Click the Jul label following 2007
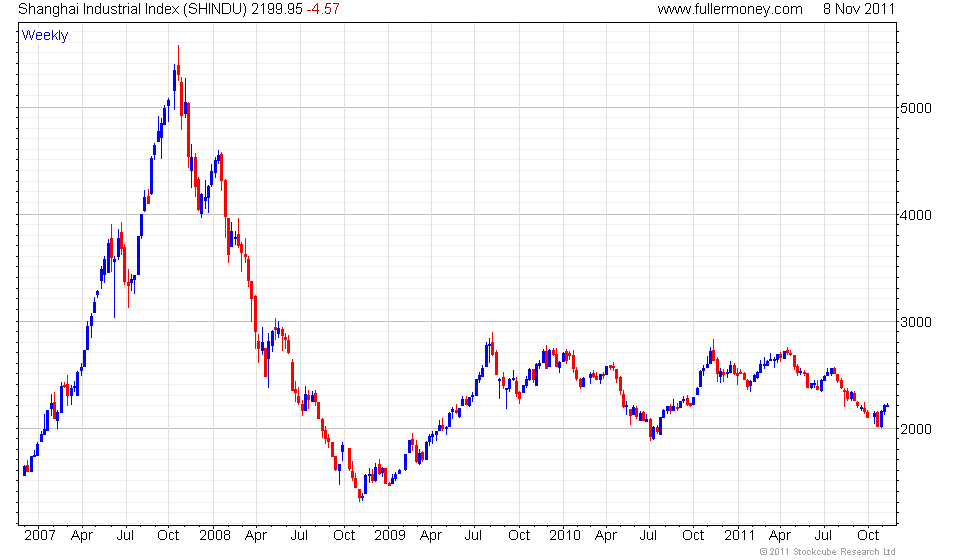The image size is (980, 560). click(x=126, y=536)
